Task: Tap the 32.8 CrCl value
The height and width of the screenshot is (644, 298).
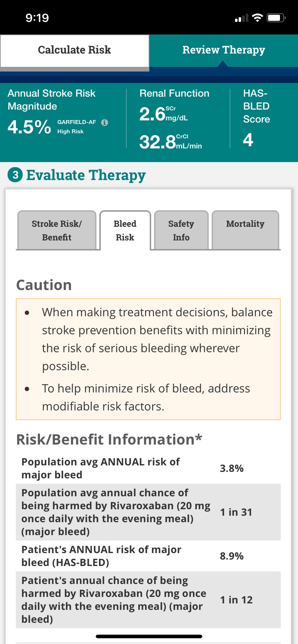Action: click(158, 142)
